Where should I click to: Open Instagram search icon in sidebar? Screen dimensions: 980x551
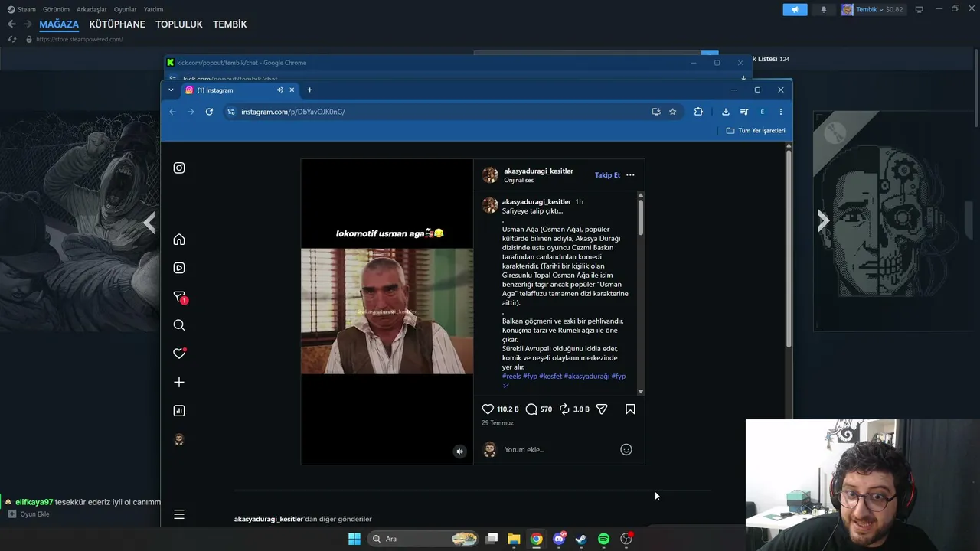(179, 325)
